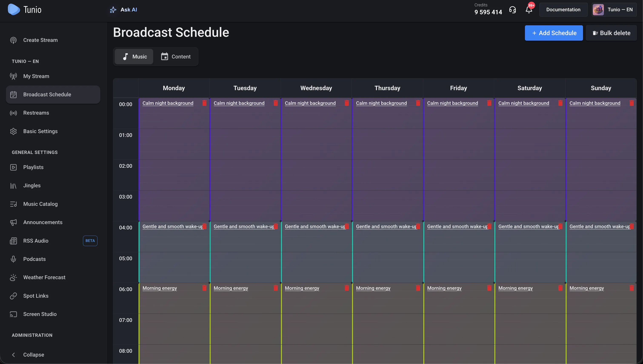Delete Monday's Calm night background schedule
The width and height of the screenshot is (643, 364).
click(x=204, y=103)
